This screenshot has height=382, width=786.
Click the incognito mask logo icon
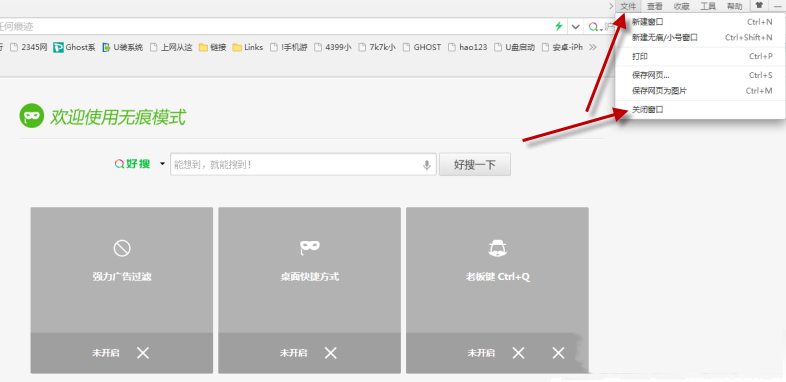click(x=32, y=116)
